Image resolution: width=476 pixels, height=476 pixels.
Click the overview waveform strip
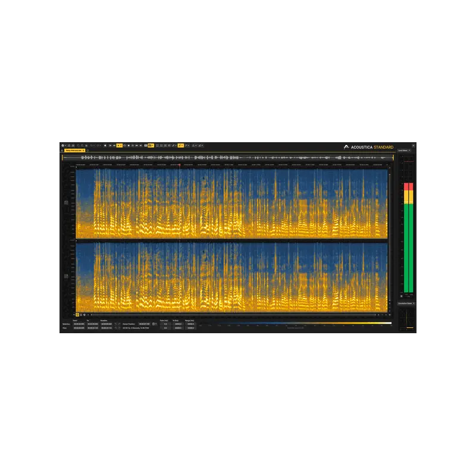click(x=228, y=158)
